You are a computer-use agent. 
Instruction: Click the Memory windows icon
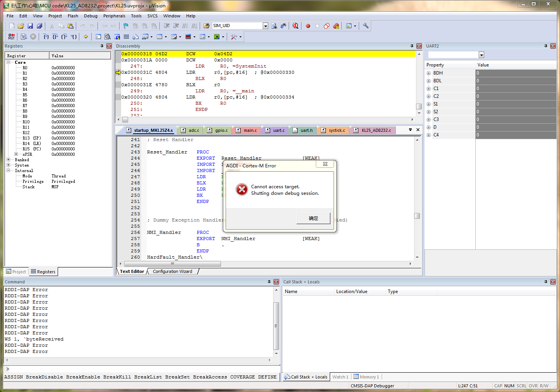coord(160,37)
